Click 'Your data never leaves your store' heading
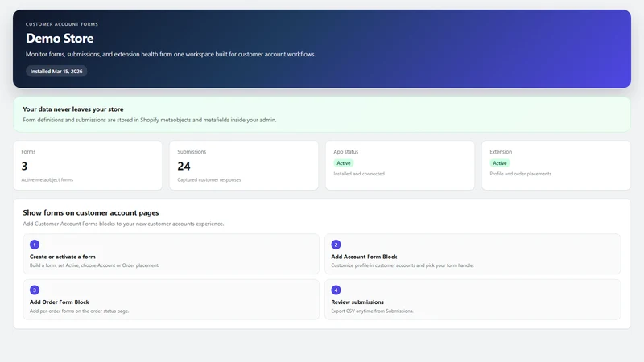 pos(73,109)
